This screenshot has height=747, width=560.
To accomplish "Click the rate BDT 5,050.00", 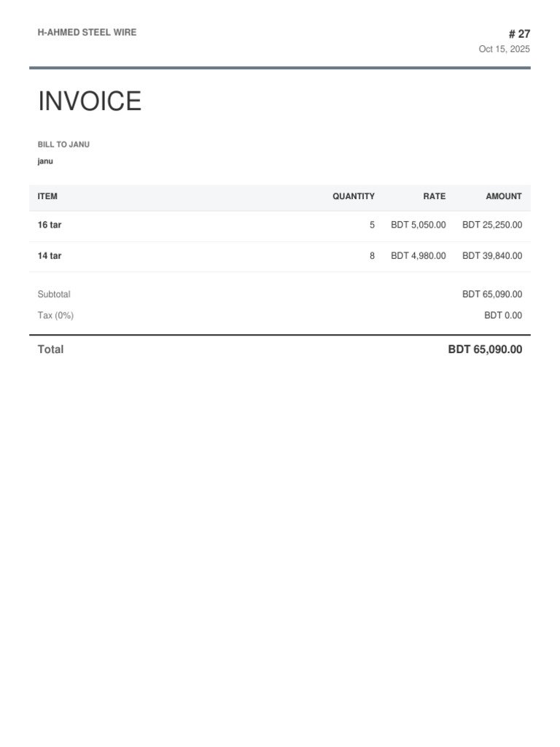I will click(419, 225).
